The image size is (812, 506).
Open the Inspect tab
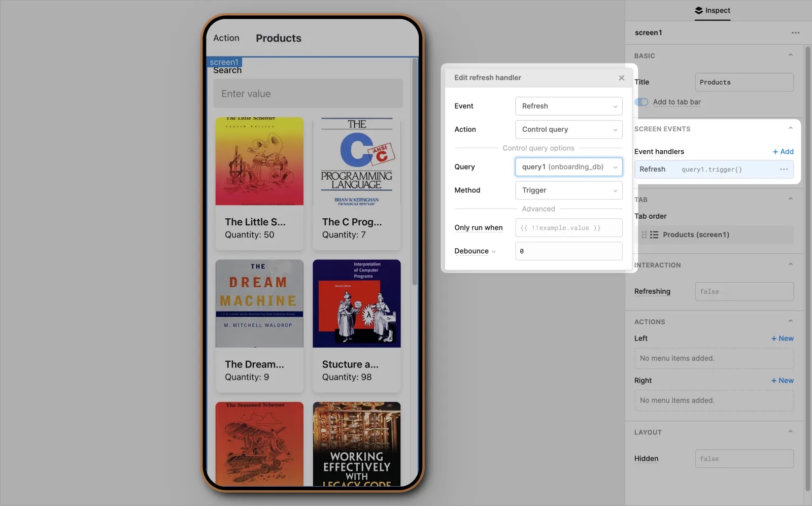(713, 11)
